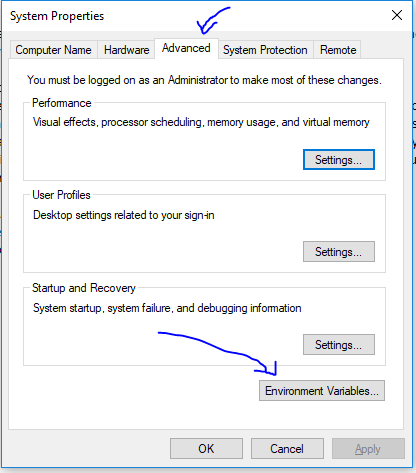Click the Administrator login notice text
416x473 pixels.
click(x=204, y=80)
